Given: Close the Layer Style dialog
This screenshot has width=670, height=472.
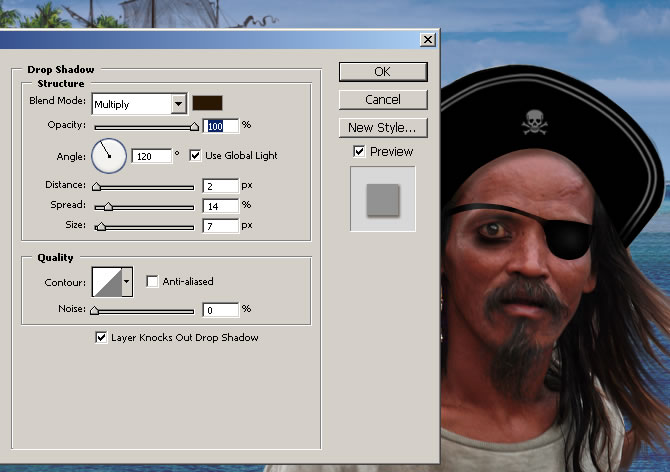Looking at the screenshot, I should pyautogui.click(x=428, y=40).
